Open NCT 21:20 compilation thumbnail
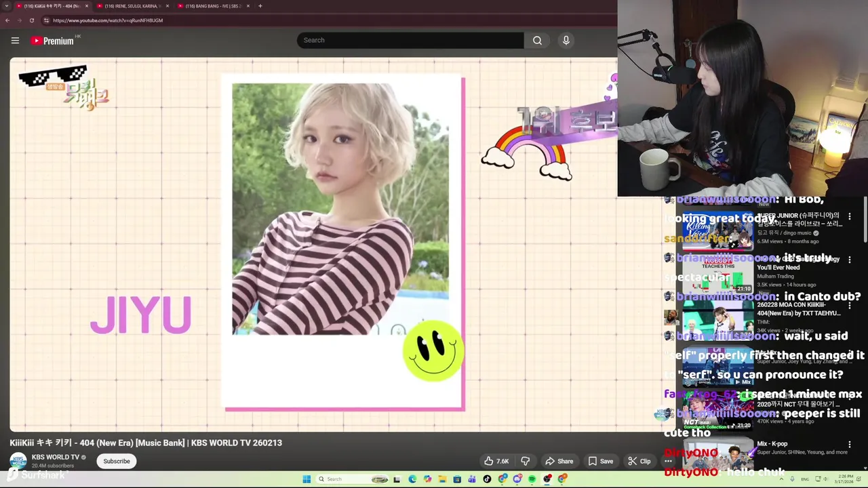868x488 pixels. click(x=717, y=410)
